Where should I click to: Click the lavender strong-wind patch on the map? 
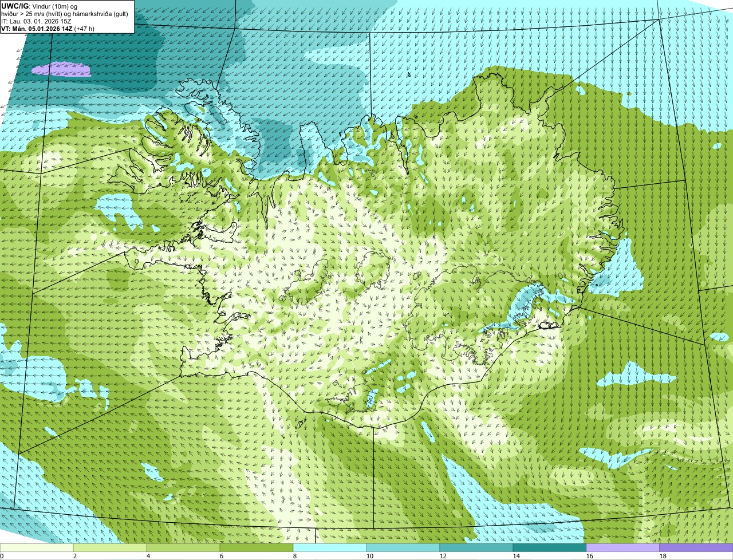[x=61, y=69]
